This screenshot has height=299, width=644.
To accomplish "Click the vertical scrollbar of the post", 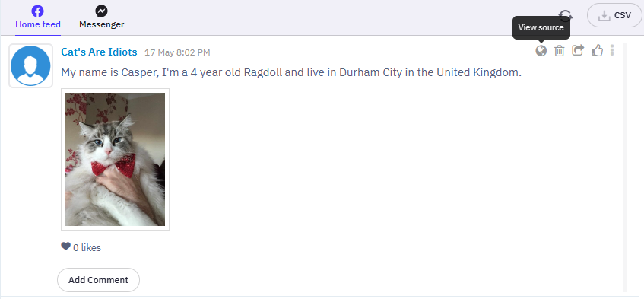I will point(626,167).
